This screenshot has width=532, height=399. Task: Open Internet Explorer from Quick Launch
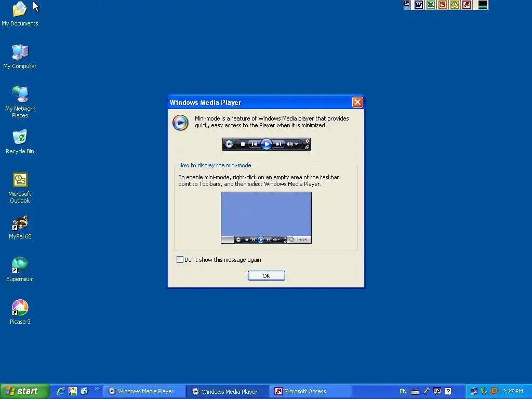(61, 391)
